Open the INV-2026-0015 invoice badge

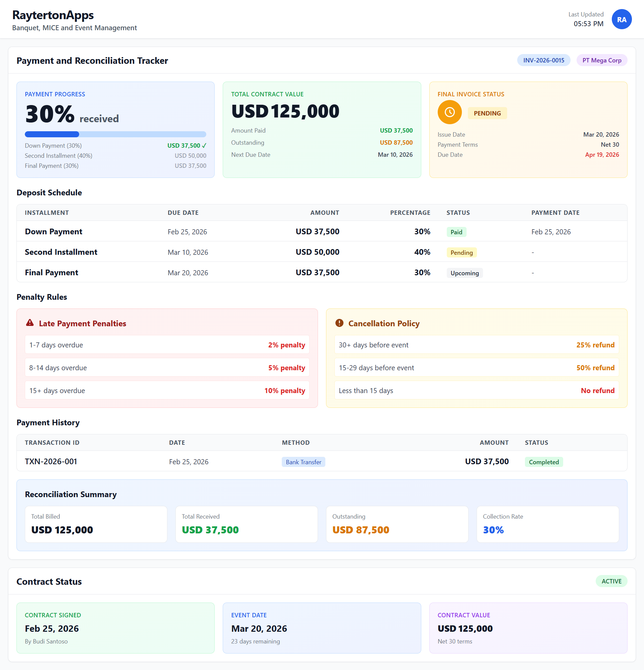pos(543,60)
